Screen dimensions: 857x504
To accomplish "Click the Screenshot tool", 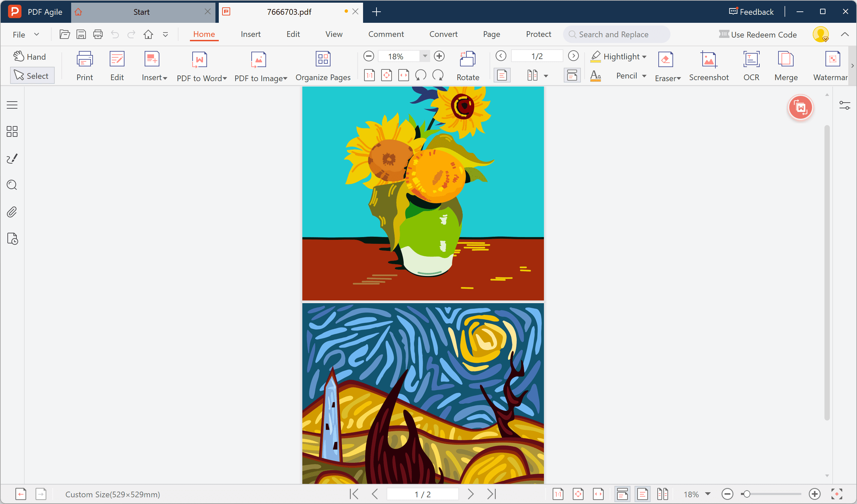I will click(709, 66).
